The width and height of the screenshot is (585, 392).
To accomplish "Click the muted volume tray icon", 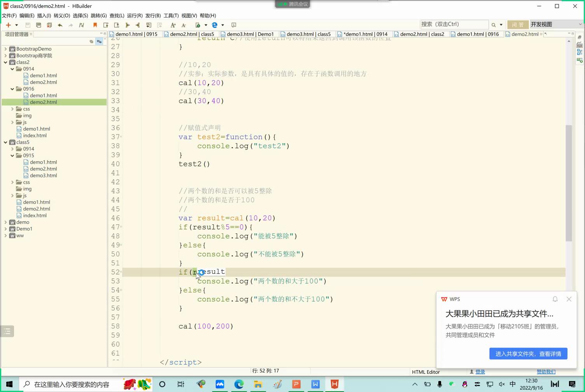I will coord(502,384).
